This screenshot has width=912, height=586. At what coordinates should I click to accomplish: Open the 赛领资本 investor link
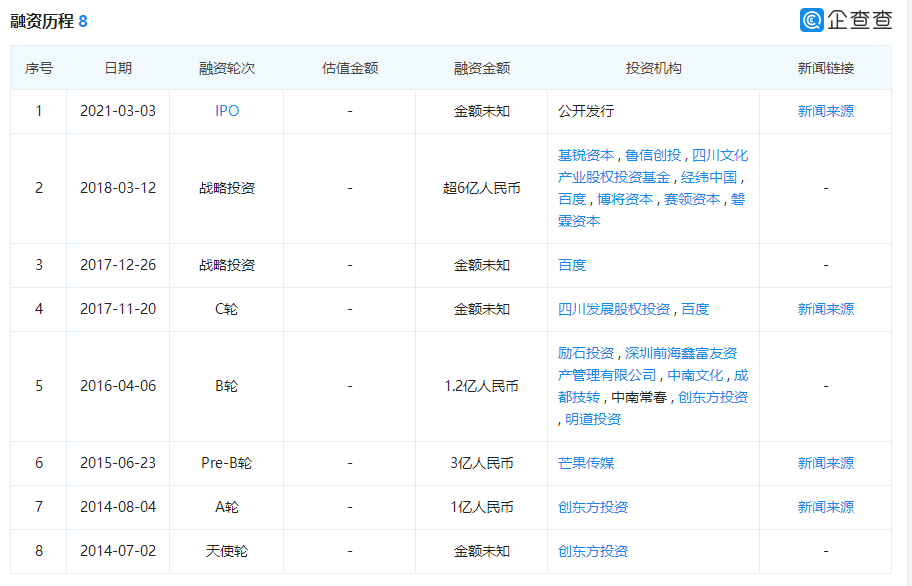[692, 199]
